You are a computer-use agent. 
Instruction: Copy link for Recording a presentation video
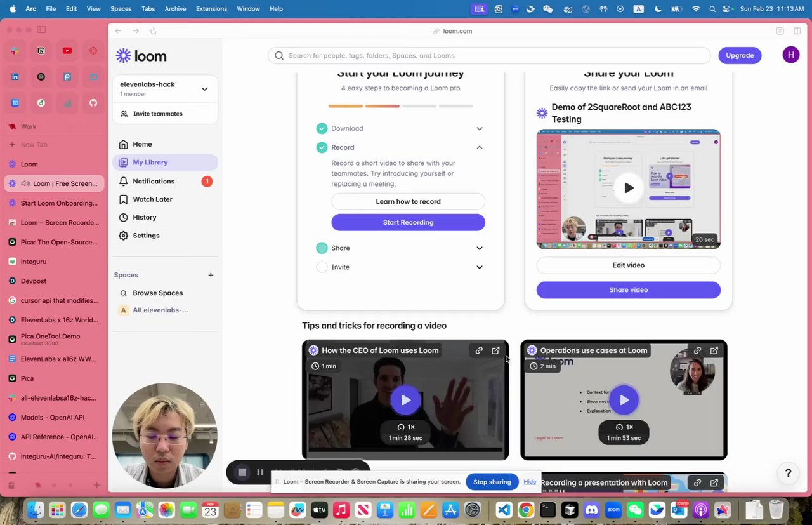(697, 483)
